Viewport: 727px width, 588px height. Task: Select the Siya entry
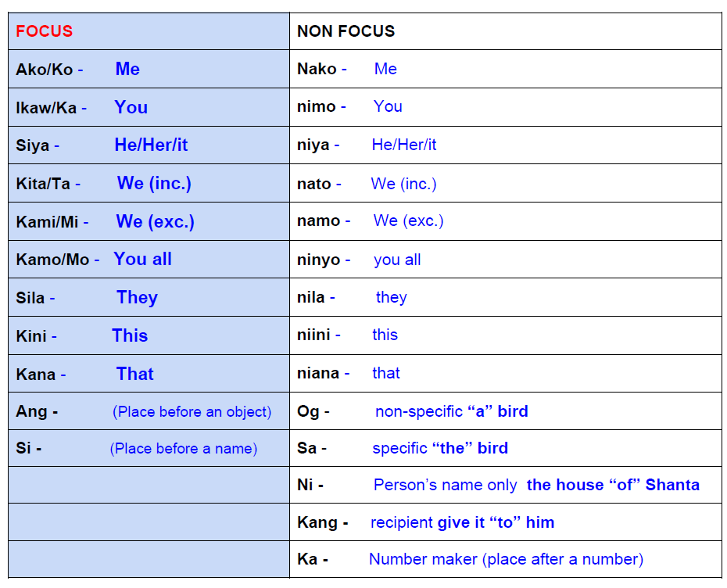[32, 145]
